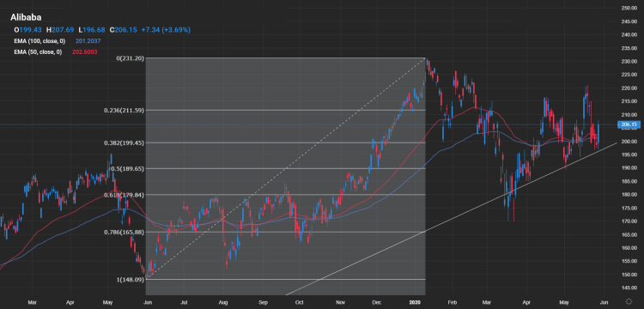This screenshot has height=309, width=644.
Task: Click the Oct label on time axis
Action: (x=300, y=302)
